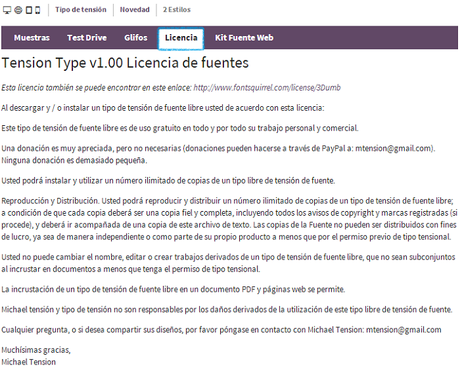Click the 'Al descargar y / o instalar' sentence
460x373 pixels.
163,108
